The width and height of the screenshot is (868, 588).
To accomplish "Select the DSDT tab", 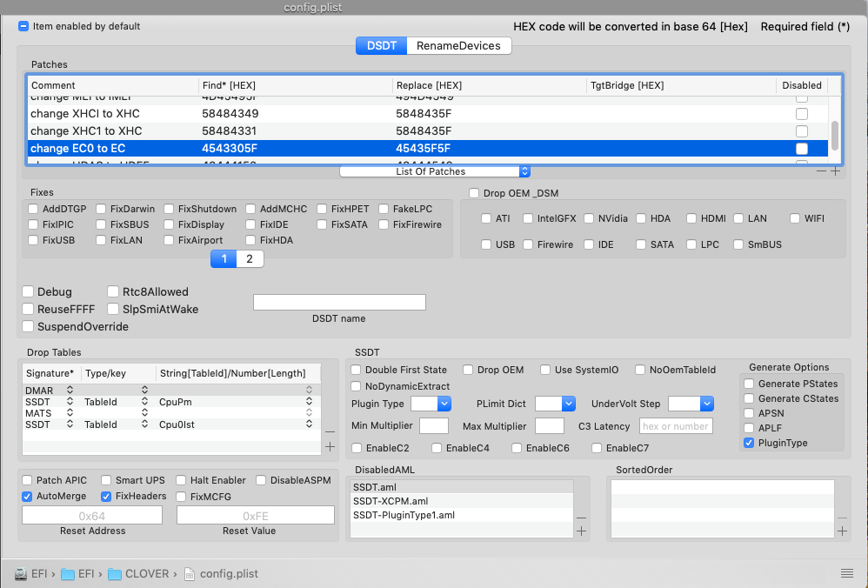I will tap(381, 45).
